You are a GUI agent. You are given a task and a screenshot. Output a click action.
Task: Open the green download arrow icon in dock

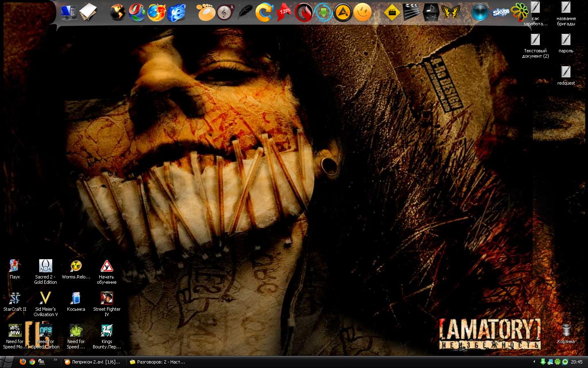[323, 12]
